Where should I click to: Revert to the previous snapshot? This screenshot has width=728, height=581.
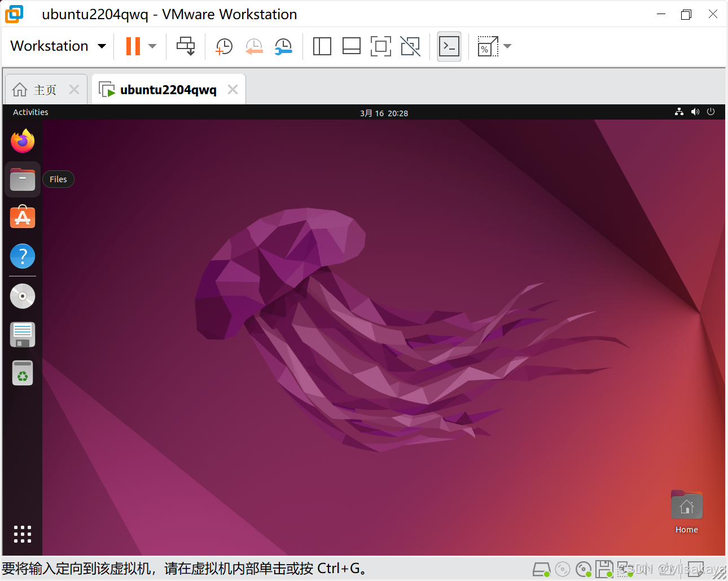pyautogui.click(x=254, y=47)
